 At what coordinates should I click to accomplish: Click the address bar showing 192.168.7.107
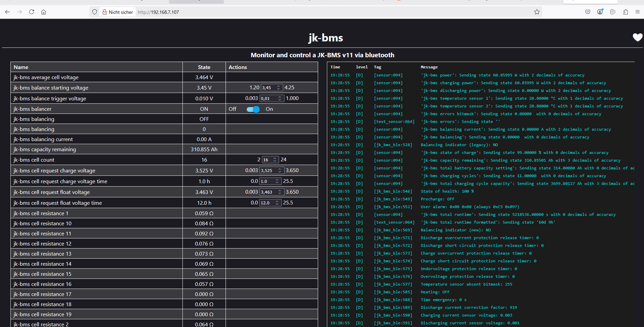303,12
